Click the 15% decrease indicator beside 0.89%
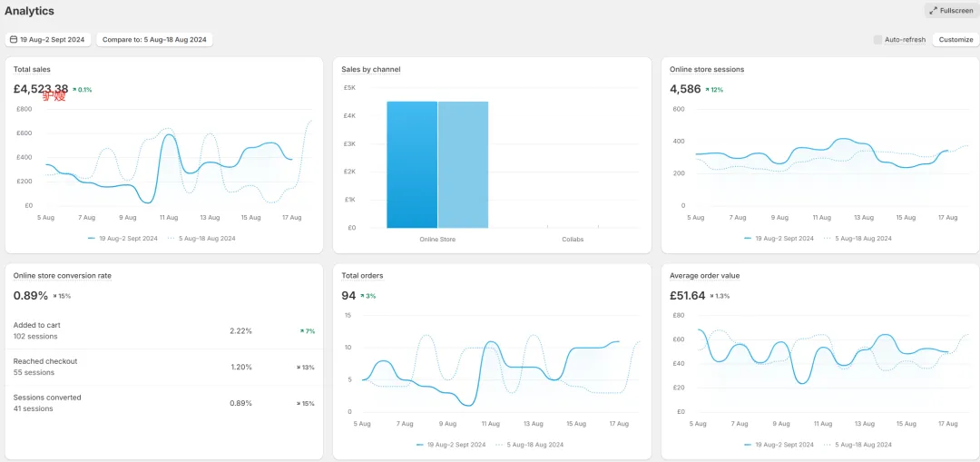Viewport: 980px width, 462px height. tap(62, 296)
